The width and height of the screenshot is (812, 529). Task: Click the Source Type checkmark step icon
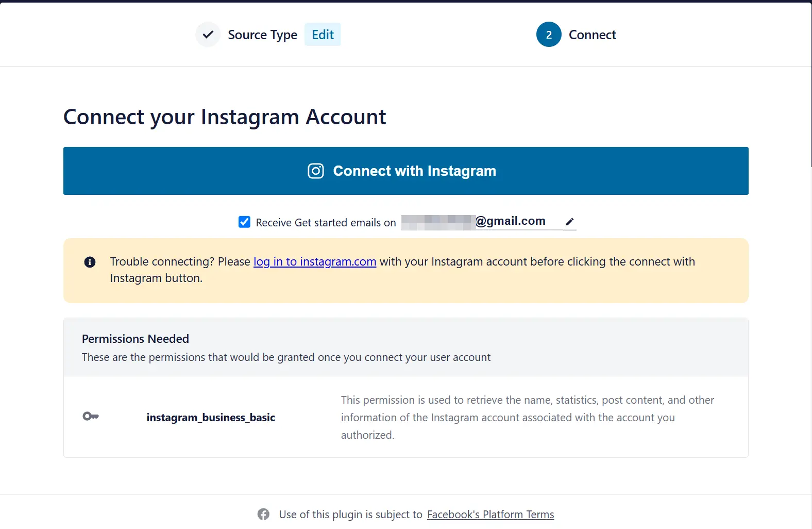click(208, 35)
